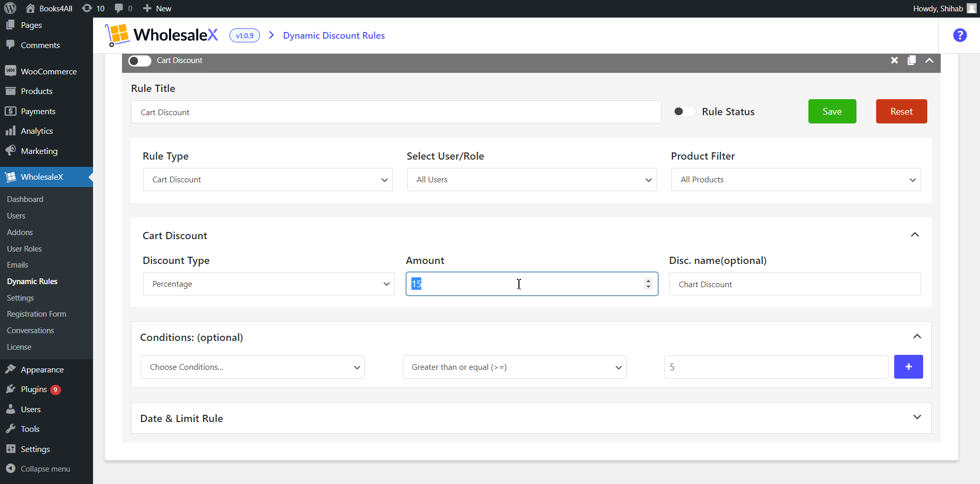Viewport: 980px width, 484px height.
Task: Open the Analytics menu
Action: pos(47,131)
